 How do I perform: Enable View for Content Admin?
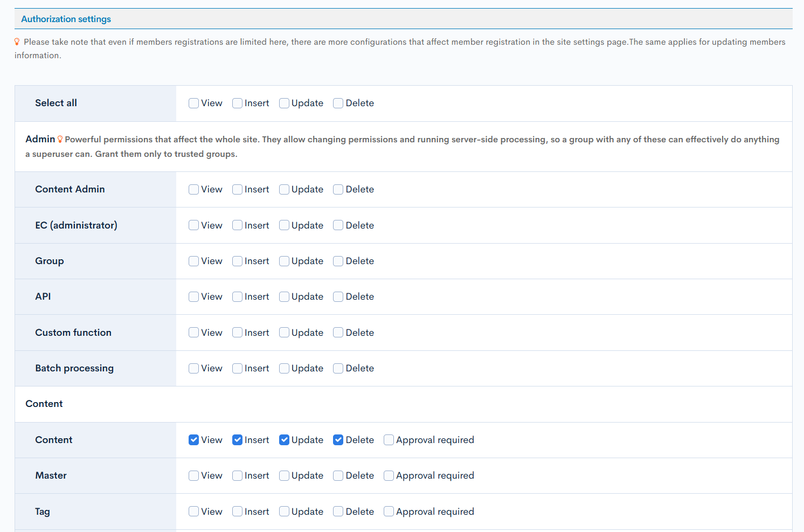193,189
